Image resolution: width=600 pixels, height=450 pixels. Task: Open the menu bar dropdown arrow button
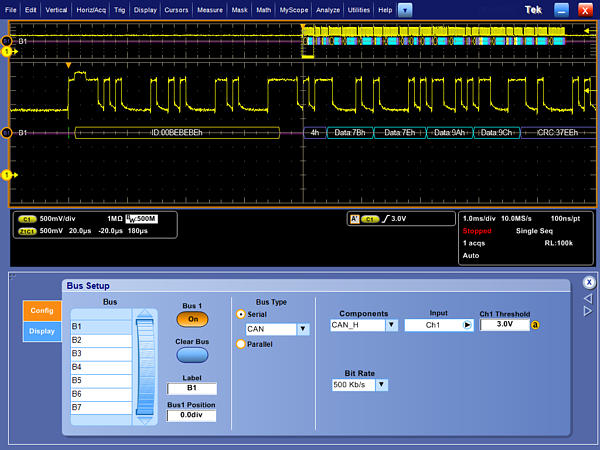point(404,9)
